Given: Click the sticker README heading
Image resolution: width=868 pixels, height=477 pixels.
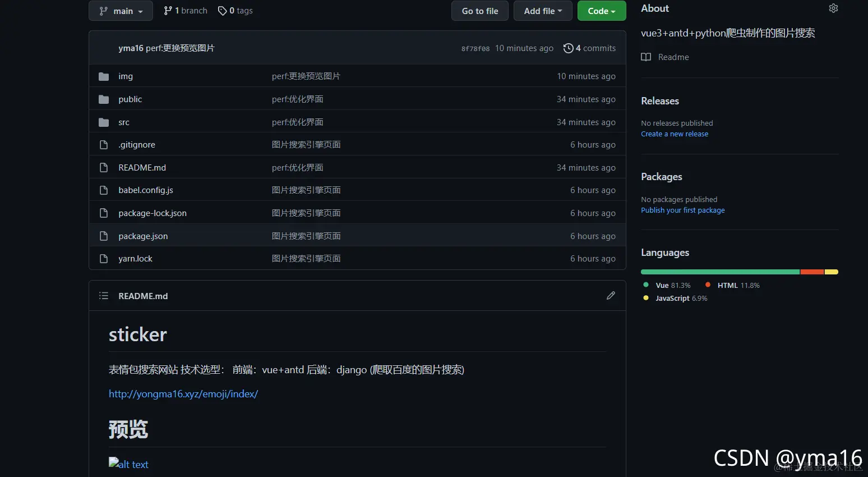Looking at the screenshot, I should click(138, 334).
